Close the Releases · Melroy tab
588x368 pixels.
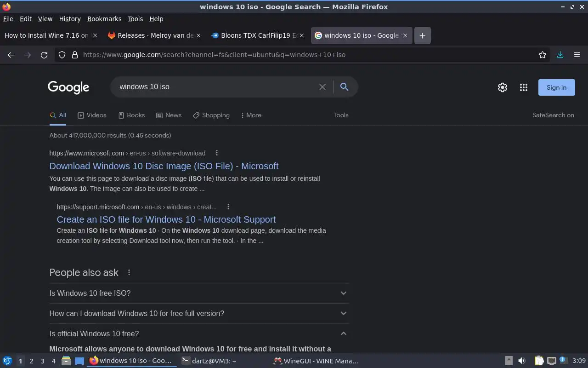point(198,35)
